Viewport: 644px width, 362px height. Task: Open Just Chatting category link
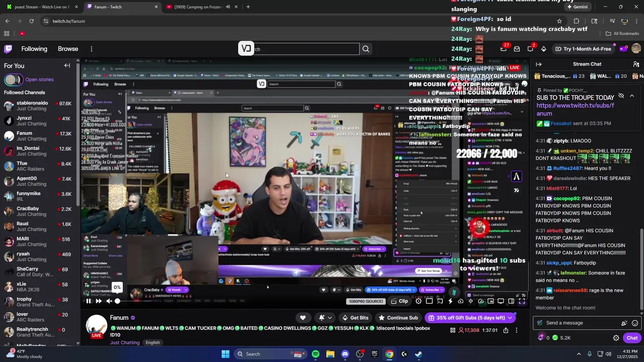pyautogui.click(x=125, y=342)
